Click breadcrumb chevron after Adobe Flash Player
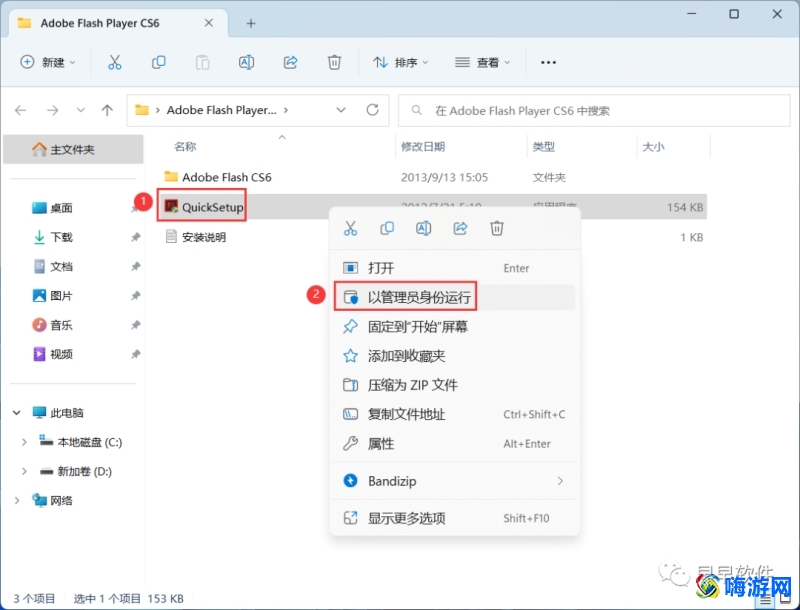Image resolution: width=800 pixels, height=610 pixels. coord(286,110)
